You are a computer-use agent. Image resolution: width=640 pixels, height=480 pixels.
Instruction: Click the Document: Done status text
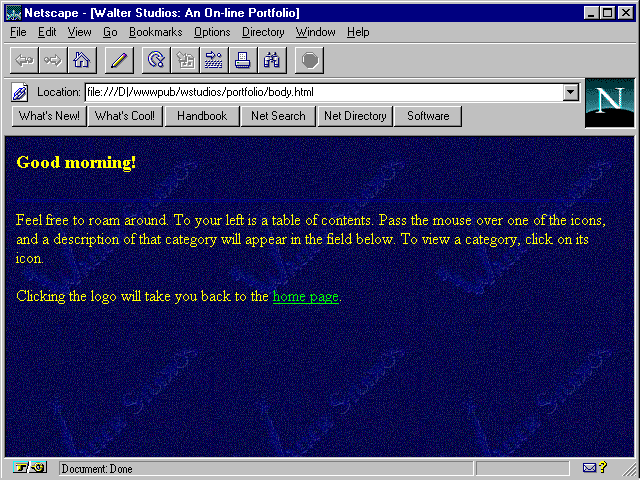point(97,469)
